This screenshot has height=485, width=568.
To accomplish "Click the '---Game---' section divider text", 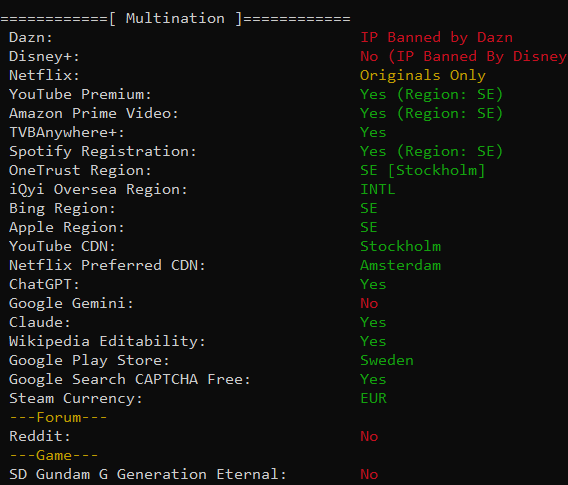I will click(54, 455).
